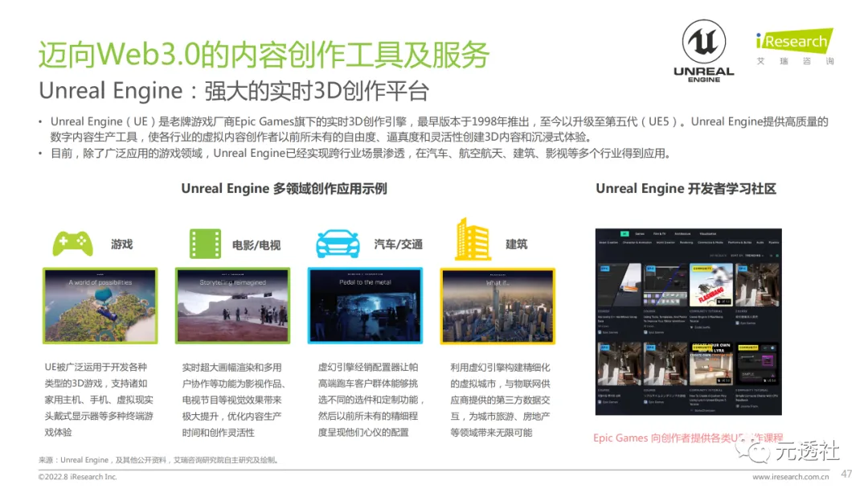Screen dimensions: 868x489
Task: Click the 汽车/交通 category label
Action: coord(399,244)
